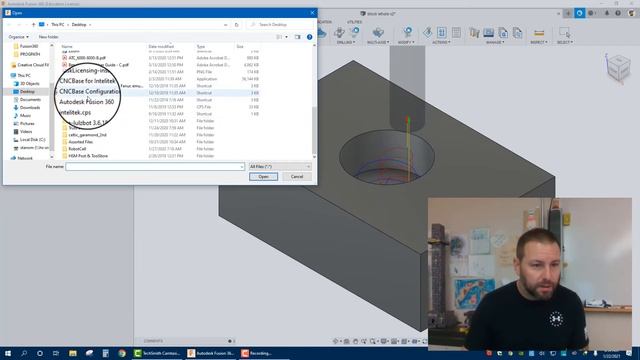Expand the Inspect dropdown in Fusion toolbar
640x360 pixels.
coord(538,42)
